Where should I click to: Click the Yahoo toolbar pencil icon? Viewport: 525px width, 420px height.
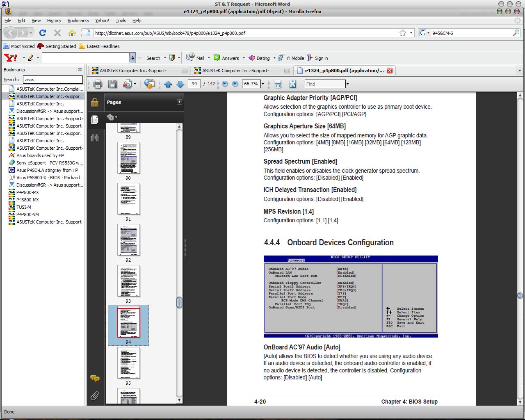(x=30, y=58)
